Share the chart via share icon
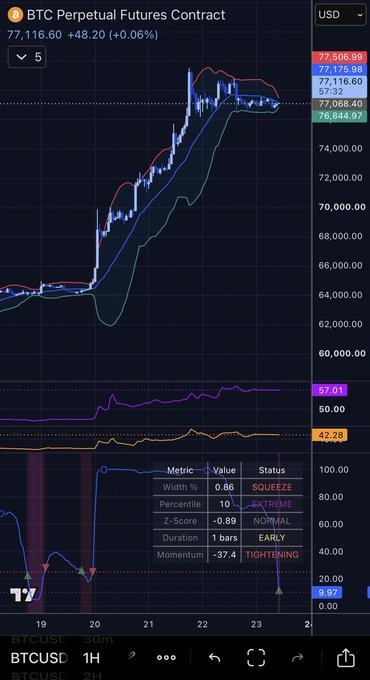370x680 pixels. tap(346, 657)
